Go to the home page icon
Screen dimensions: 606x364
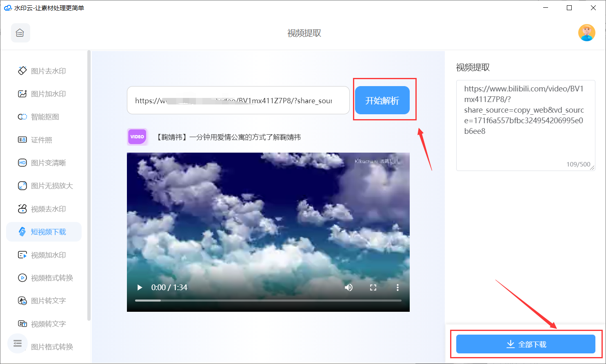(x=20, y=33)
